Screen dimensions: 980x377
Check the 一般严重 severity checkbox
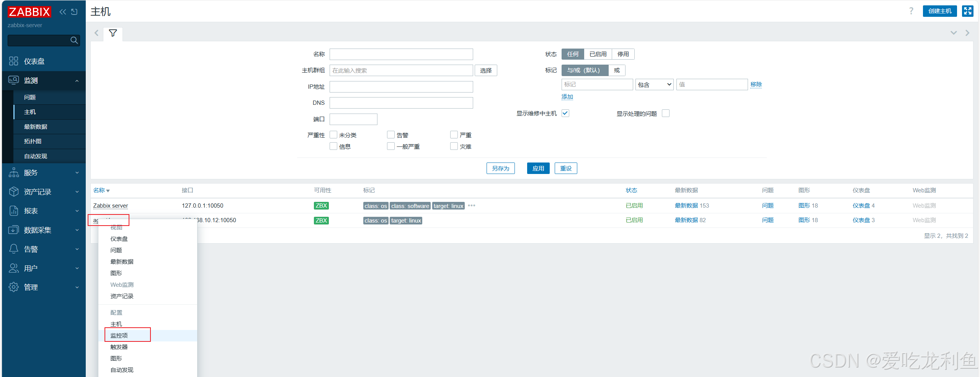click(x=391, y=146)
